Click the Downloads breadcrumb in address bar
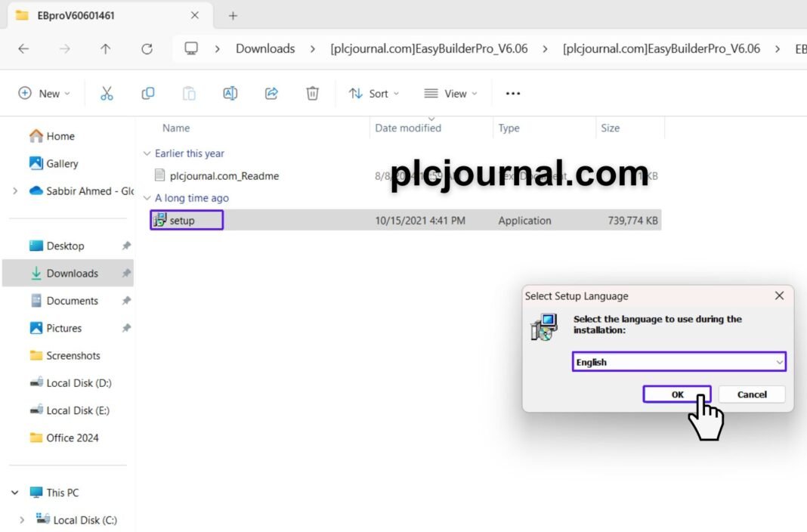The height and width of the screenshot is (532, 807). tap(265, 49)
